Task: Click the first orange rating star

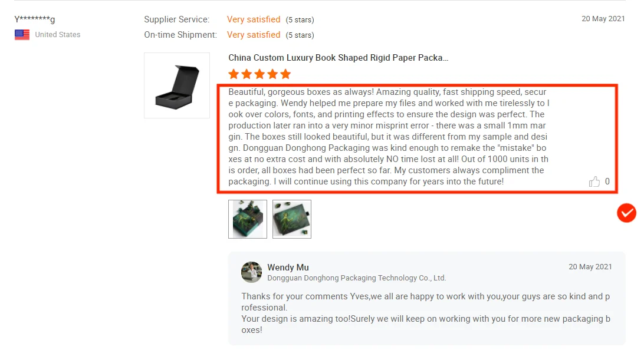Action: click(234, 74)
